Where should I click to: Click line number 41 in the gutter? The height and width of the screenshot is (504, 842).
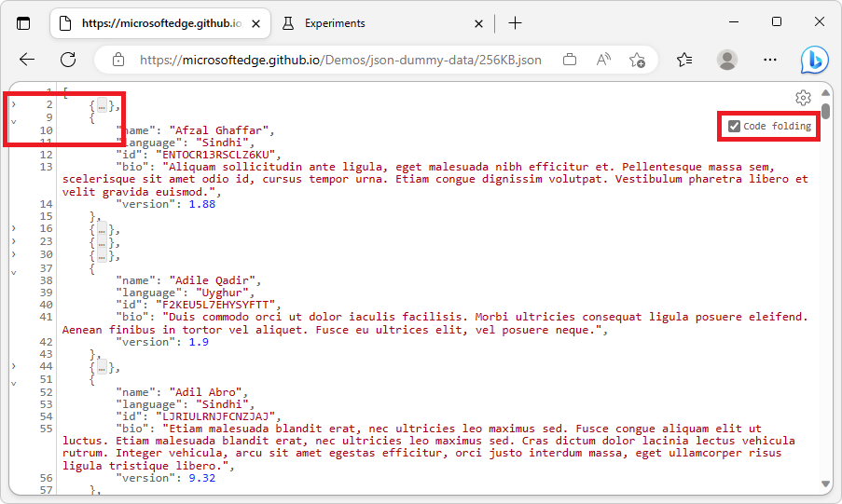click(x=47, y=318)
